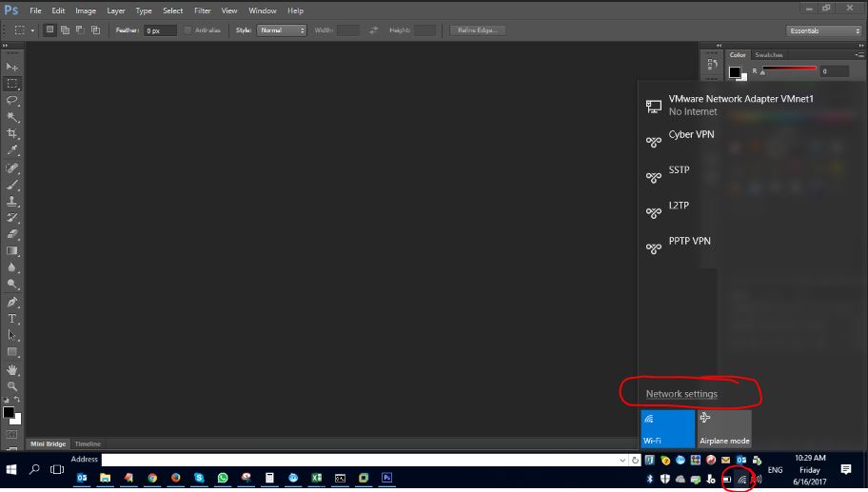Click Subtract from selection mode icon
Image resolution: width=868 pixels, height=492 pixels.
tap(80, 30)
